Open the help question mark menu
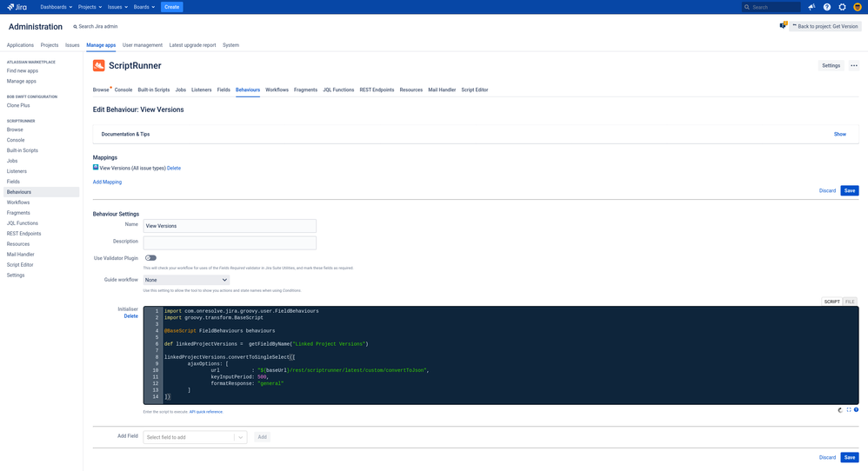Image resolution: width=868 pixels, height=471 pixels. (827, 7)
